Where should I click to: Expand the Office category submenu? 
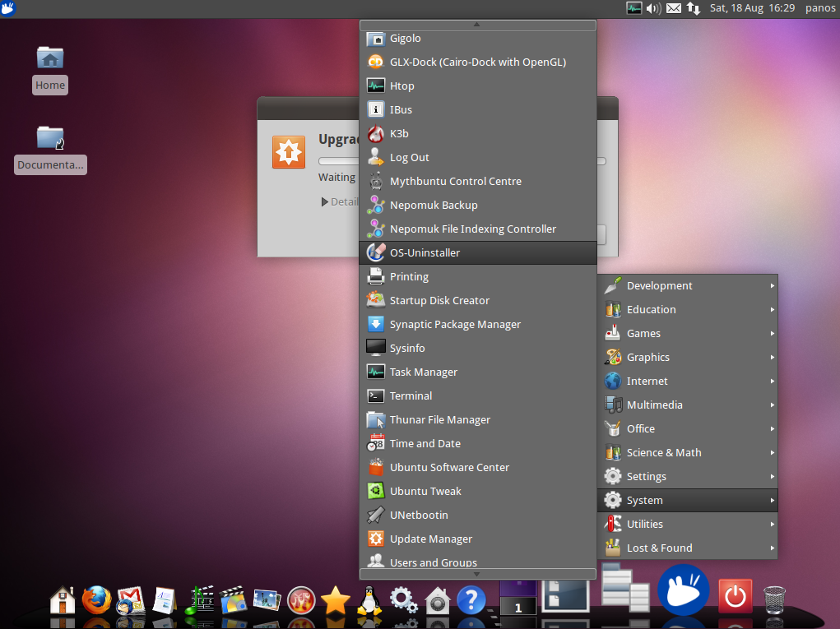pyautogui.click(x=688, y=429)
